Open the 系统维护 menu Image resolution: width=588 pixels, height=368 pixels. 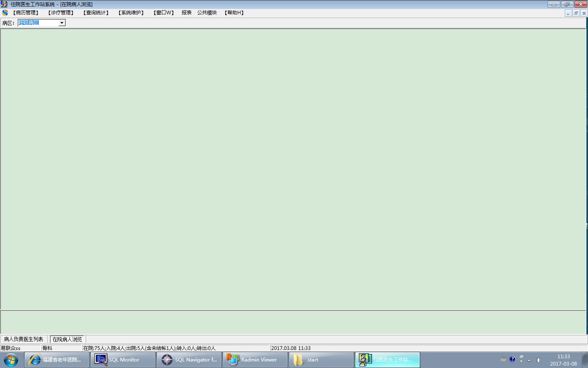(131, 13)
